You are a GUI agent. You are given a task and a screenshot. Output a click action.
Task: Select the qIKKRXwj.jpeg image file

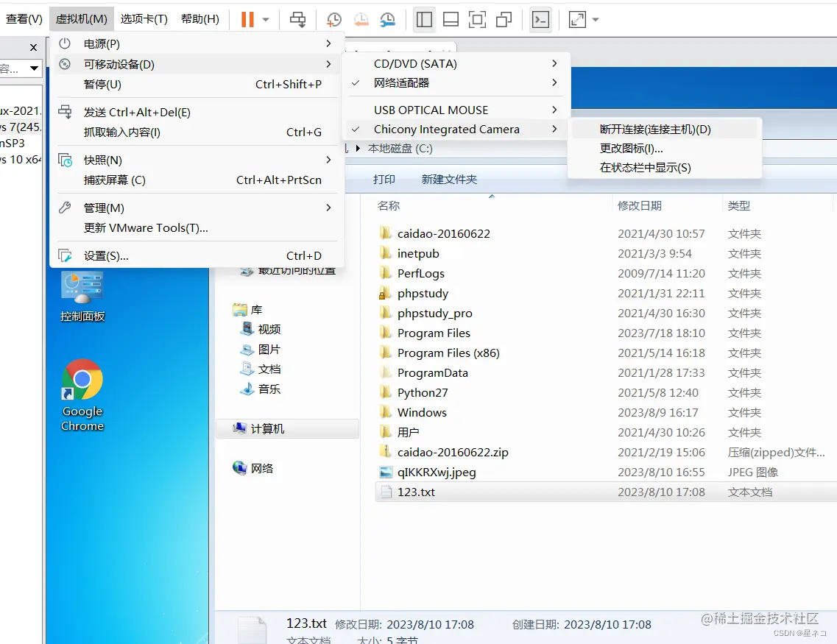[437, 472]
